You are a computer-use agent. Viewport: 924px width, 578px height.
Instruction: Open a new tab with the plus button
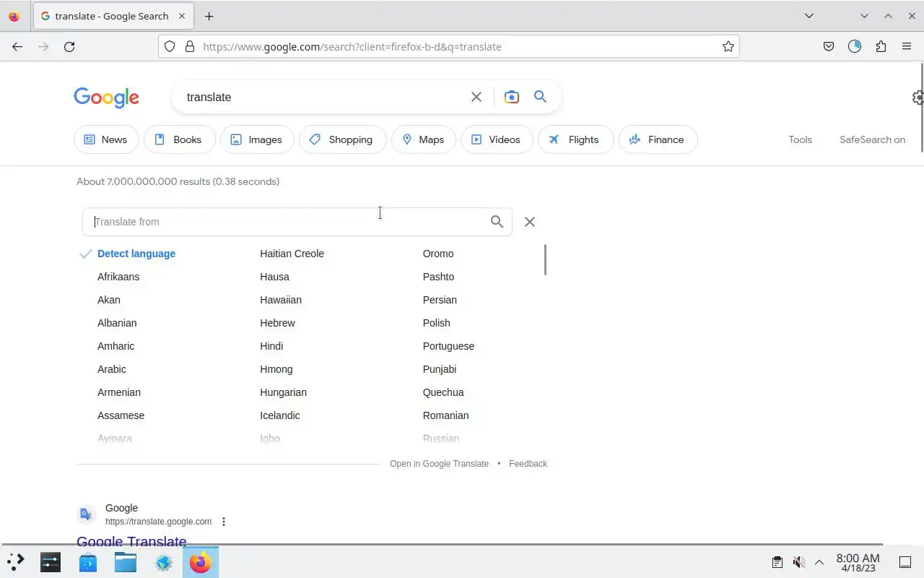click(x=209, y=16)
